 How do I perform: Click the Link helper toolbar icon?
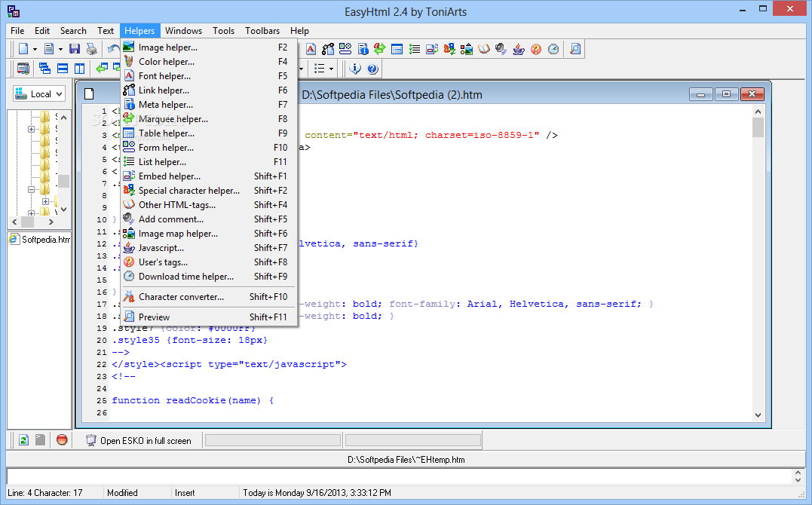[328, 49]
